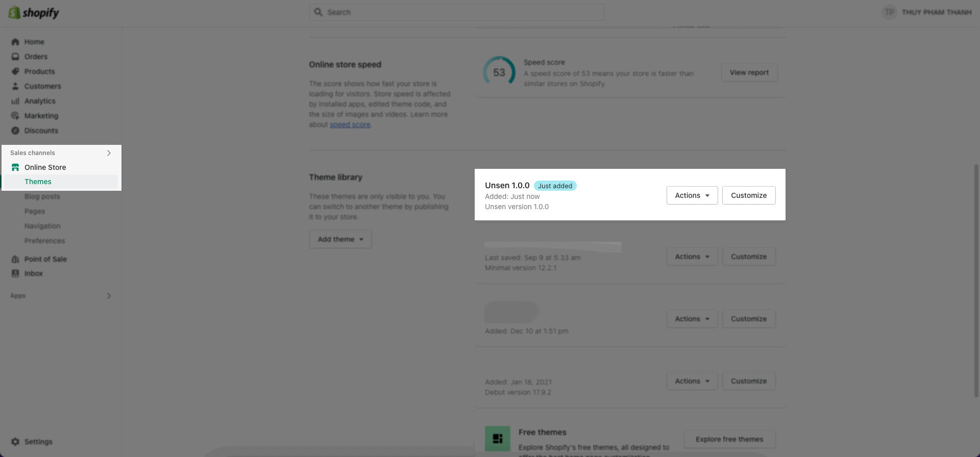Open Actions dropdown for Minimal version 12.2.1
980x457 pixels.
(x=692, y=257)
